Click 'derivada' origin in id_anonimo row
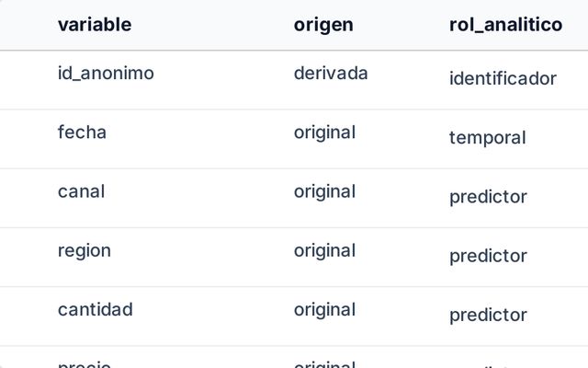The height and width of the screenshot is (368, 588). 331,73
